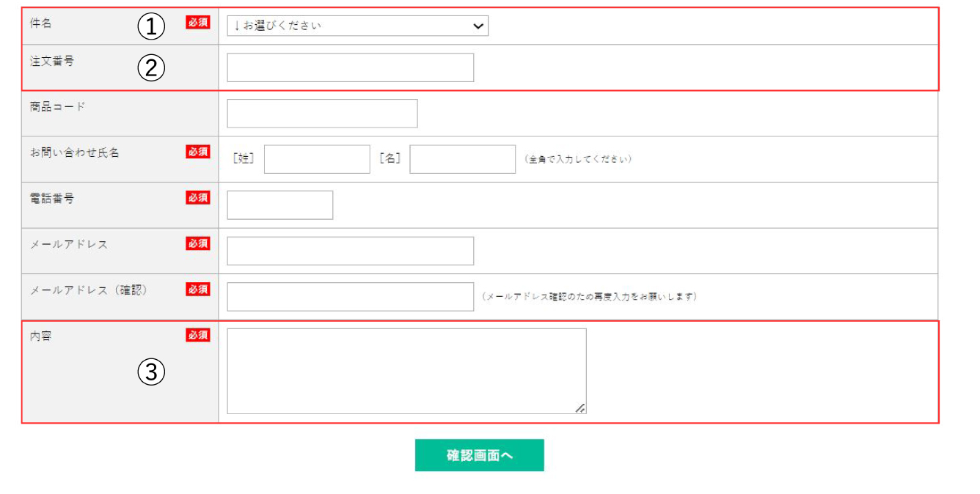Viewport: 980px width, 494px height.
Task: Click the 必須 badge beside 内容
Action: pos(198,335)
